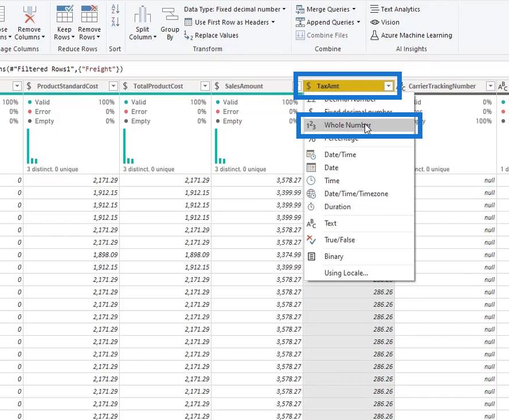Select the SalesAmount column header
The image size is (509, 420).
coord(257,86)
